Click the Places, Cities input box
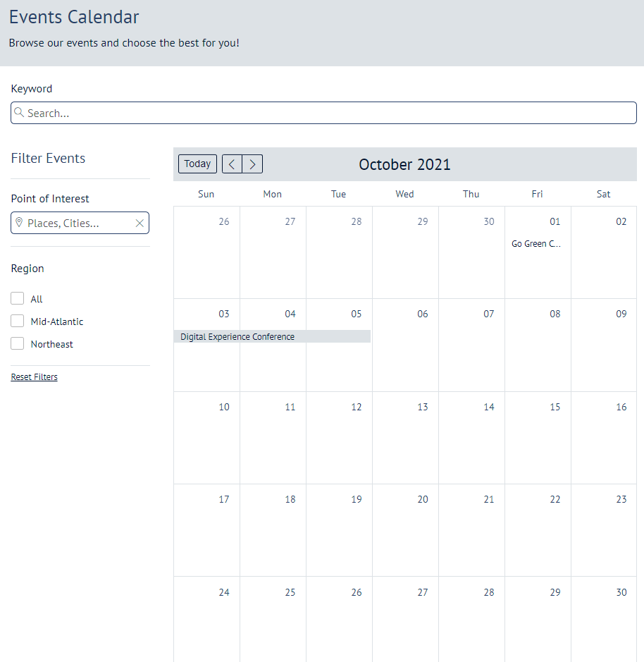The height and width of the screenshot is (662, 644). click(78, 223)
